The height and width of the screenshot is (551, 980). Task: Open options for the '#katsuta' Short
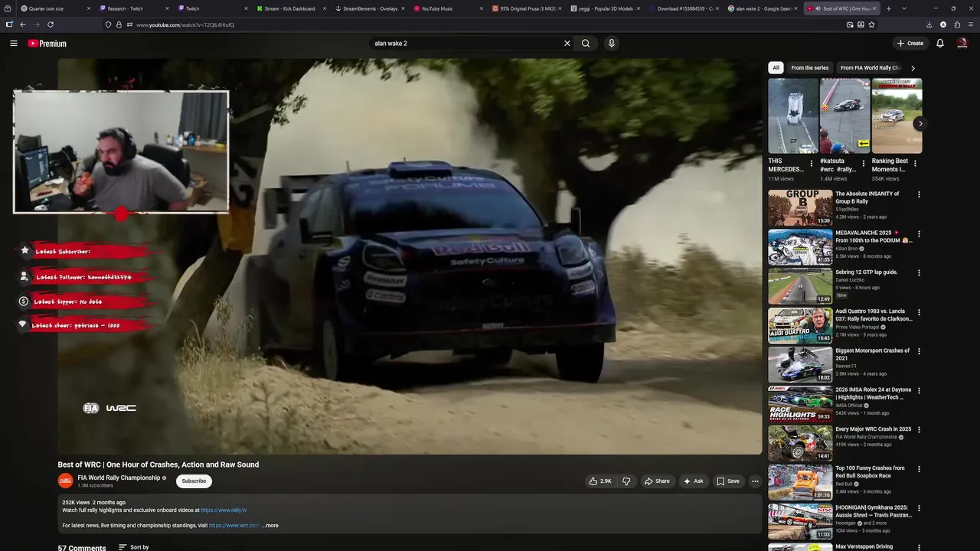pos(864,164)
